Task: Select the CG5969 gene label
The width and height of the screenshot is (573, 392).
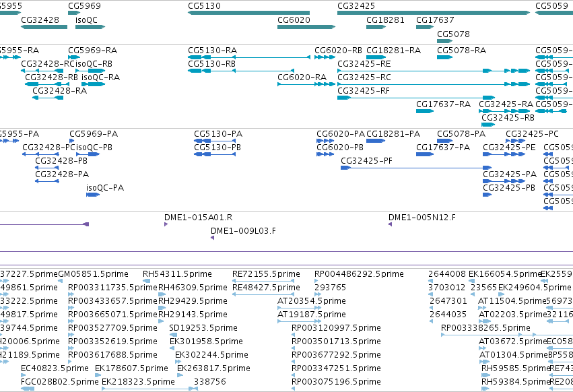Action: click(x=84, y=6)
